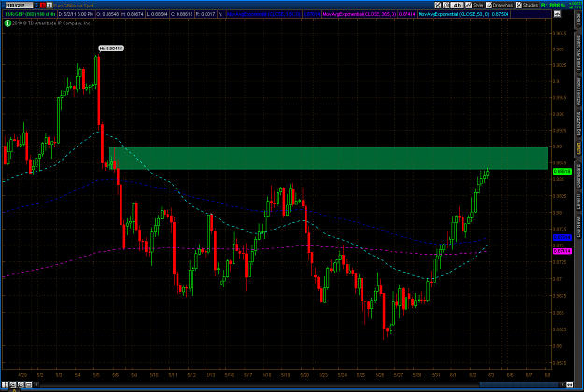The image size is (584, 392).
Task: Click the green shaded resistance zone rectangle
Action: (329, 159)
